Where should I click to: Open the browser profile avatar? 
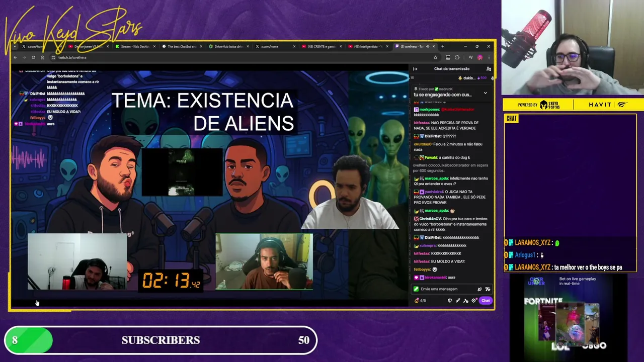coord(480,58)
